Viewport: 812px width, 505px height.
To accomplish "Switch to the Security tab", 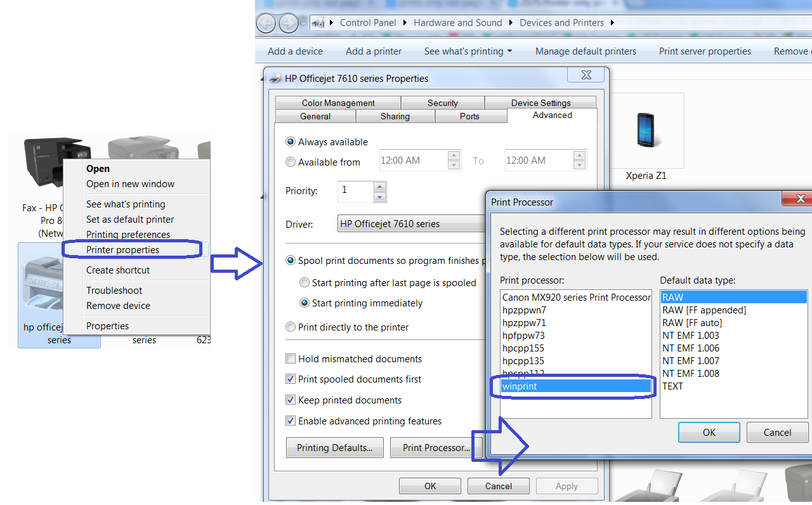I will pos(443,103).
